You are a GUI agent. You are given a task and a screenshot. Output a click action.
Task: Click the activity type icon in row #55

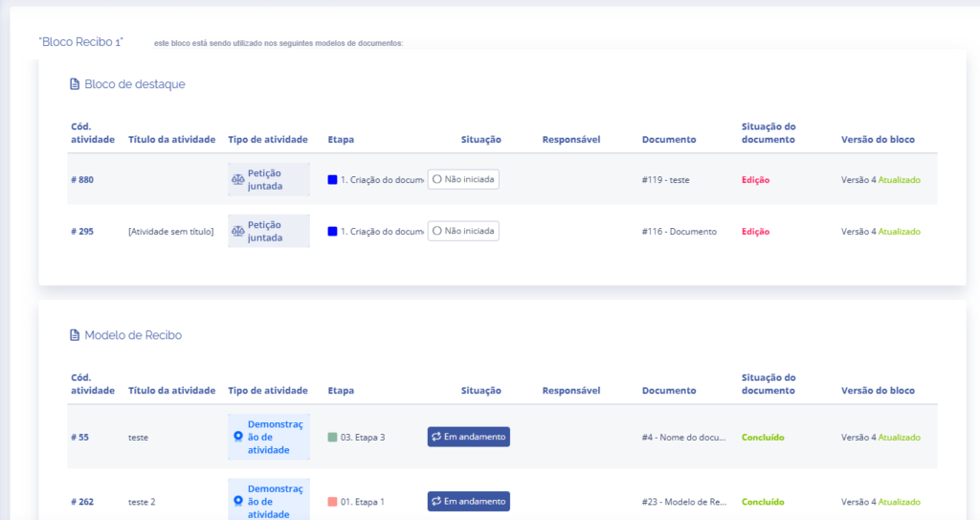238,437
